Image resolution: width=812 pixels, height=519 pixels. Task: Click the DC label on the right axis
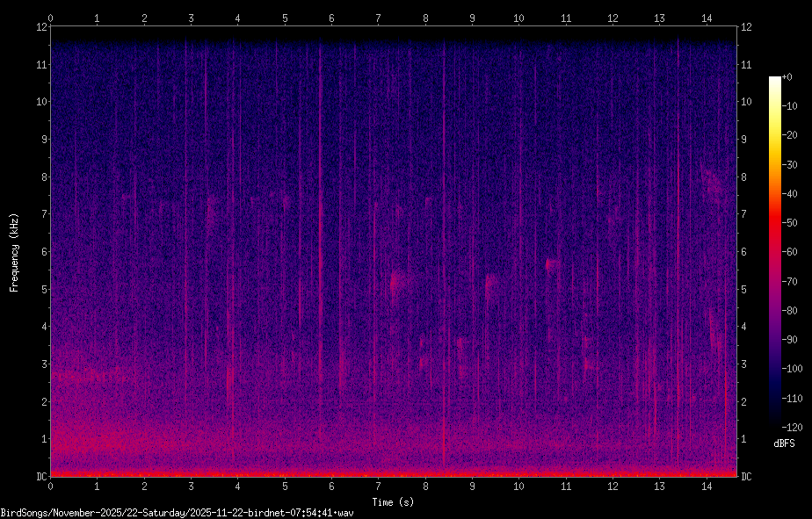click(x=747, y=477)
